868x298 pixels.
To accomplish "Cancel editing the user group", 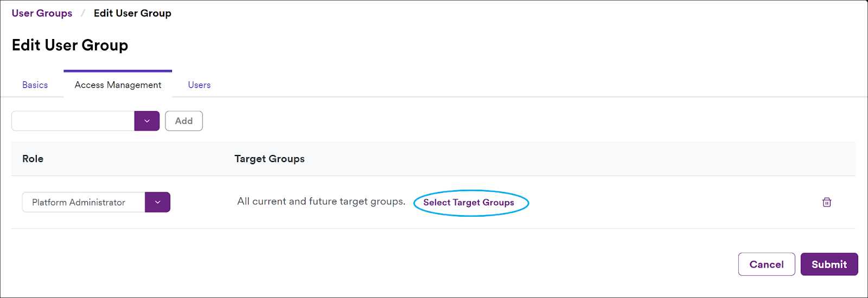I will [767, 264].
